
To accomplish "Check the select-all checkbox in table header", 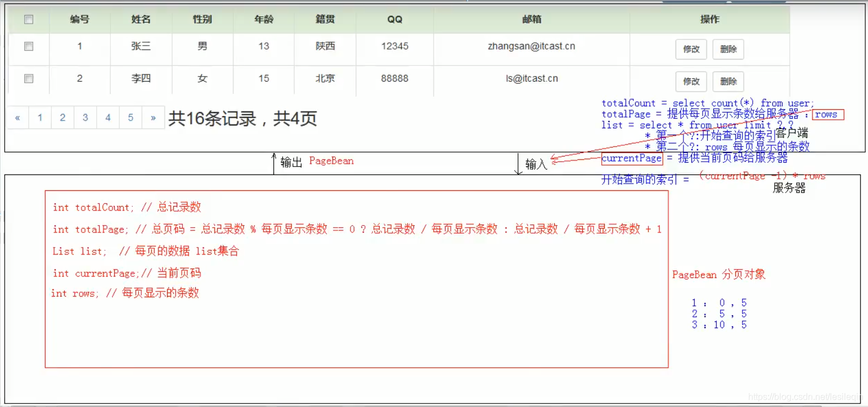I will click(x=29, y=20).
